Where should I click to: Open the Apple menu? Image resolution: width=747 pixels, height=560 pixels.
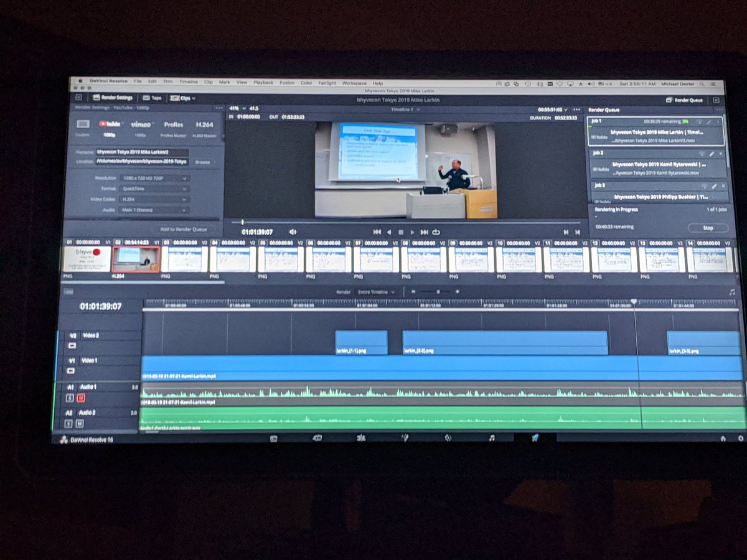point(79,82)
